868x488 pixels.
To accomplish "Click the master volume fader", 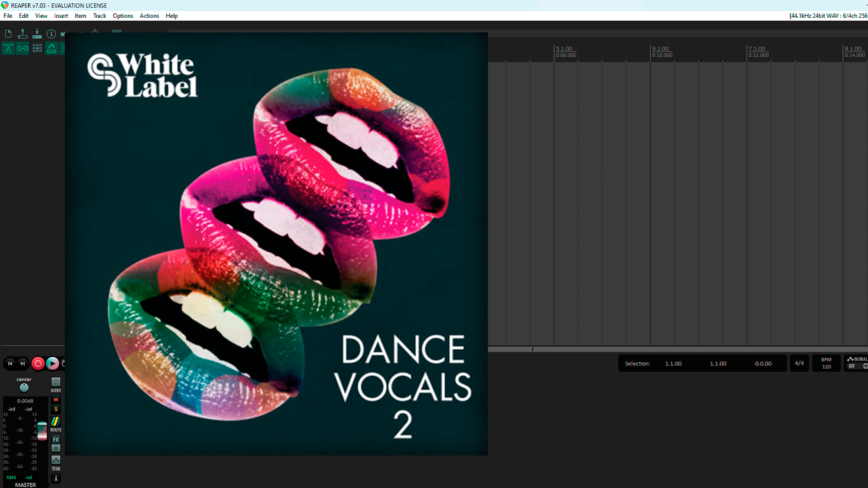I will [43, 431].
